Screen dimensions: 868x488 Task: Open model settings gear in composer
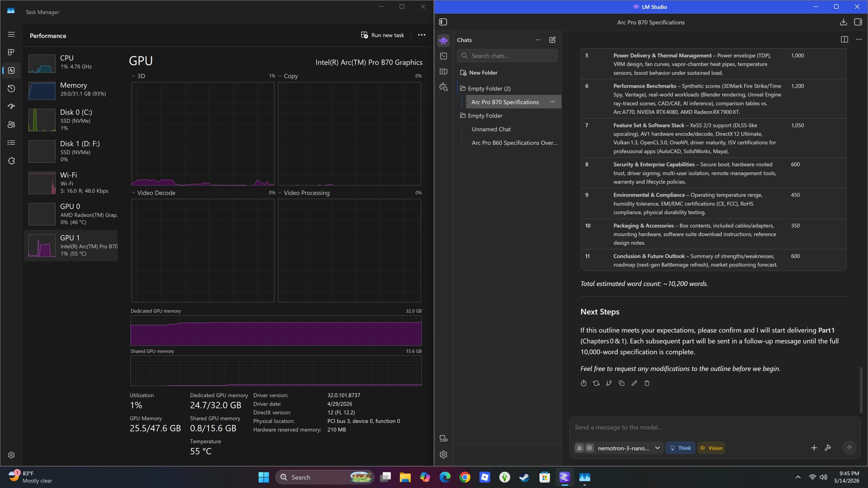point(590,448)
